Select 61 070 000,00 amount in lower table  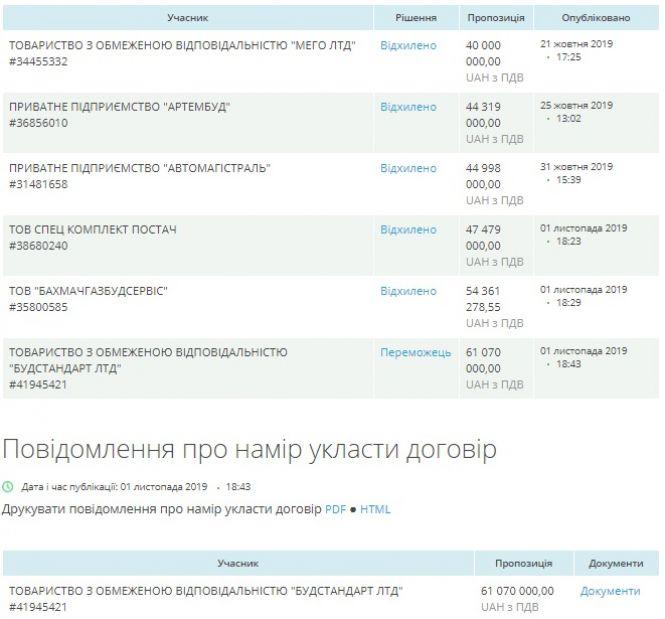(517, 591)
